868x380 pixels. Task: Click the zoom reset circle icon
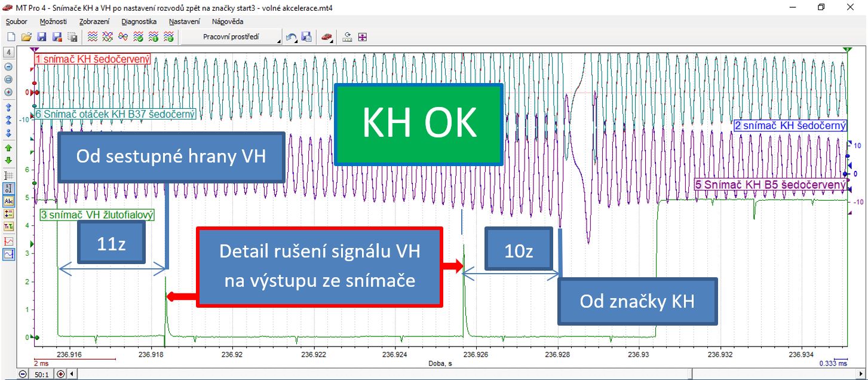pyautogui.click(x=9, y=79)
